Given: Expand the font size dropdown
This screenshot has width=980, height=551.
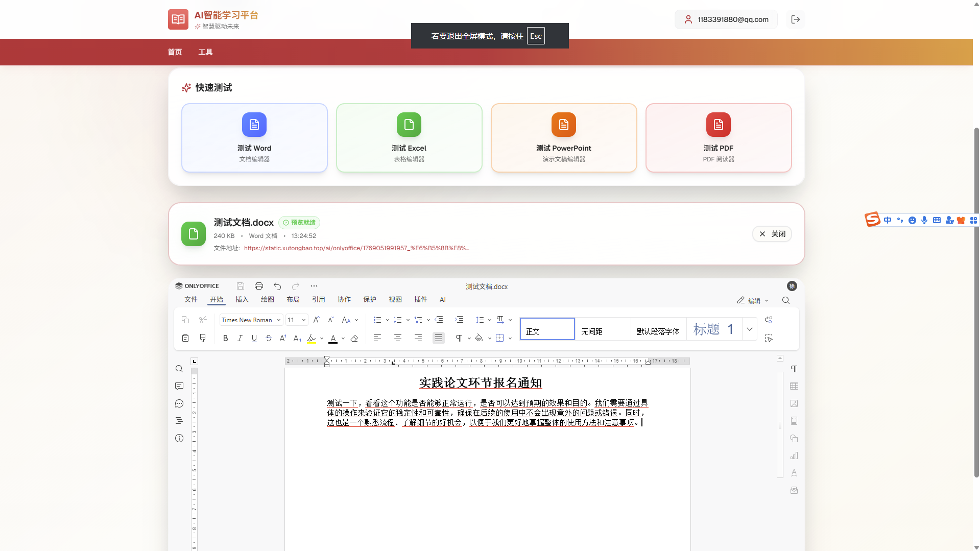Looking at the screenshot, I should pos(303,320).
